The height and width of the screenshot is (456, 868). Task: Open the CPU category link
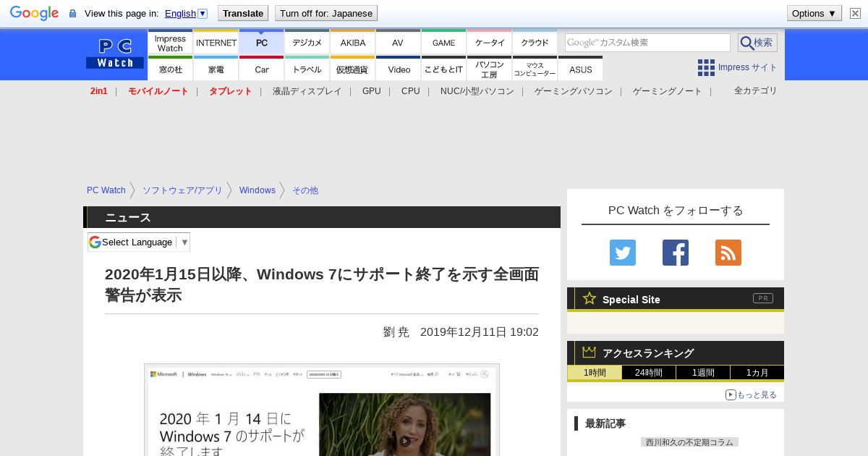[410, 91]
